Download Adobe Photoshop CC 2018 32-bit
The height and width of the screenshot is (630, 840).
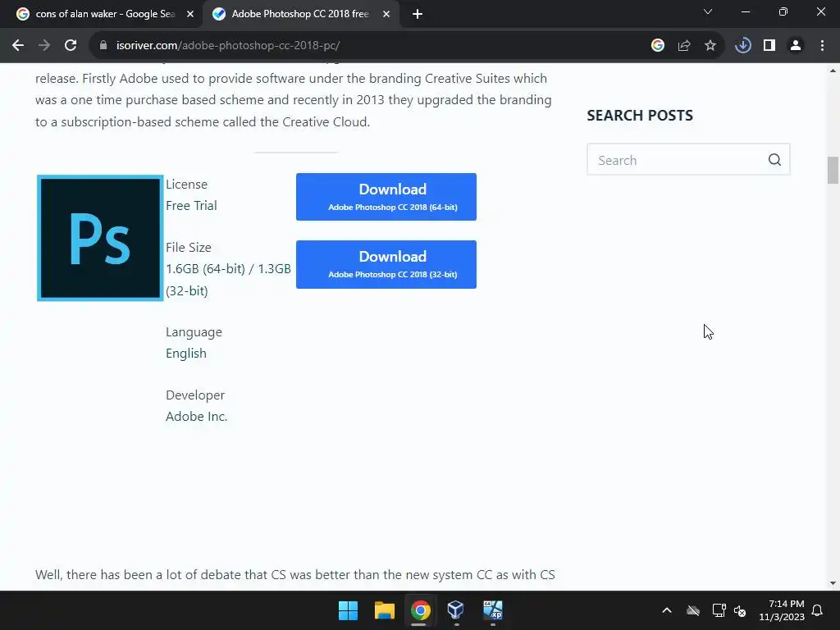386,264
